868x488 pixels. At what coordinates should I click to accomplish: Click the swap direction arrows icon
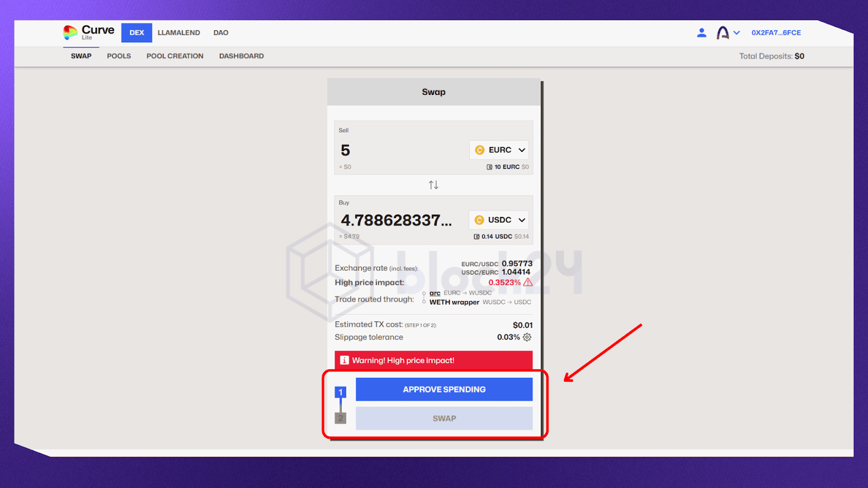433,185
